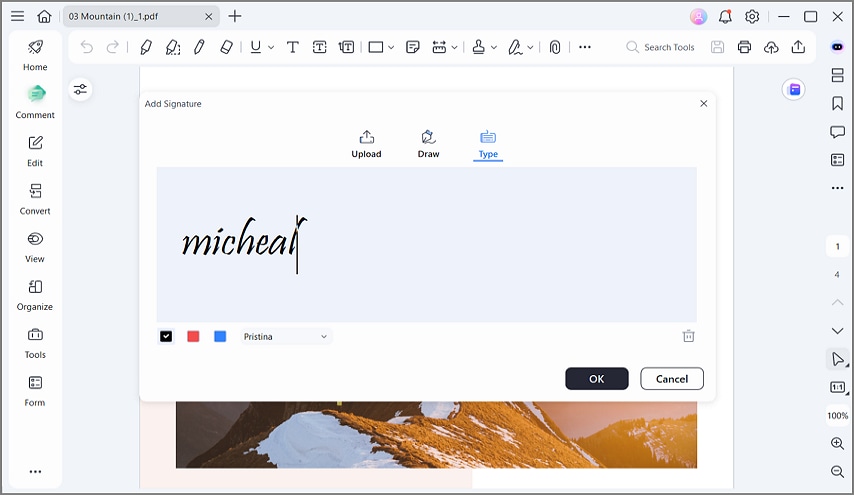The width and height of the screenshot is (854, 495).
Task: Select the highlighter tool
Action: (x=145, y=47)
